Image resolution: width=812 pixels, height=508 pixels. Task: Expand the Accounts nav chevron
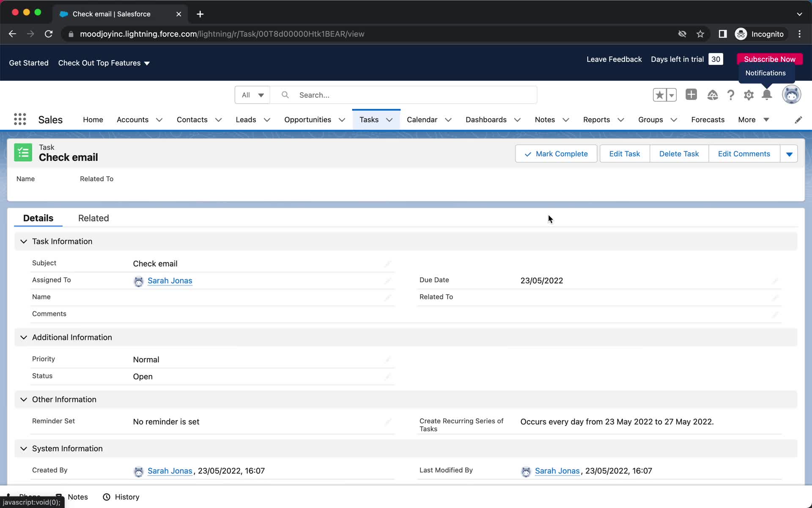point(159,120)
